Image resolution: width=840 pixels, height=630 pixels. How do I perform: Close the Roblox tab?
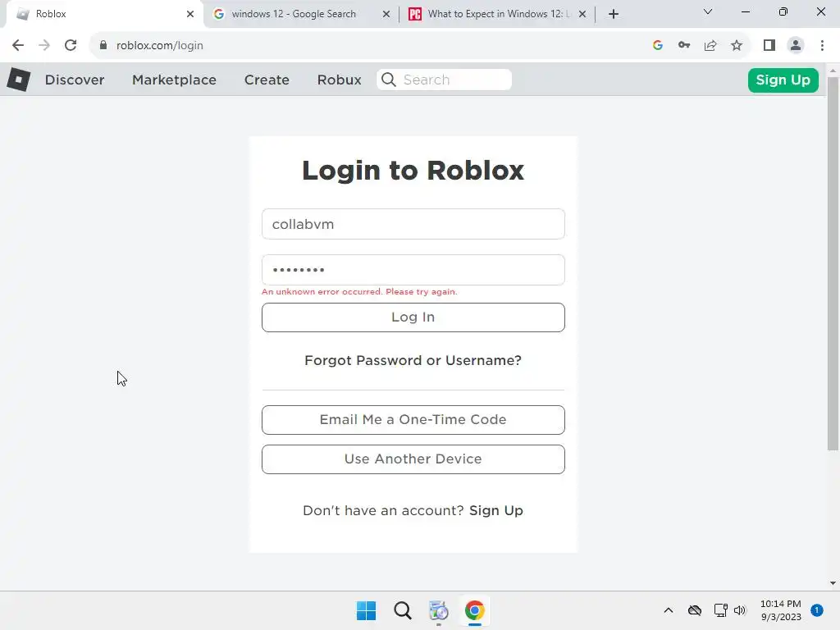[x=190, y=14]
